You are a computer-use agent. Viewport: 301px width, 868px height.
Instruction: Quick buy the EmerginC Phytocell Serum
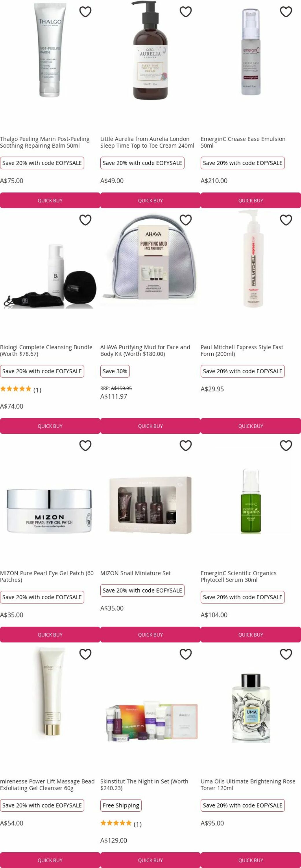pyautogui.click(x=251, y=635)
